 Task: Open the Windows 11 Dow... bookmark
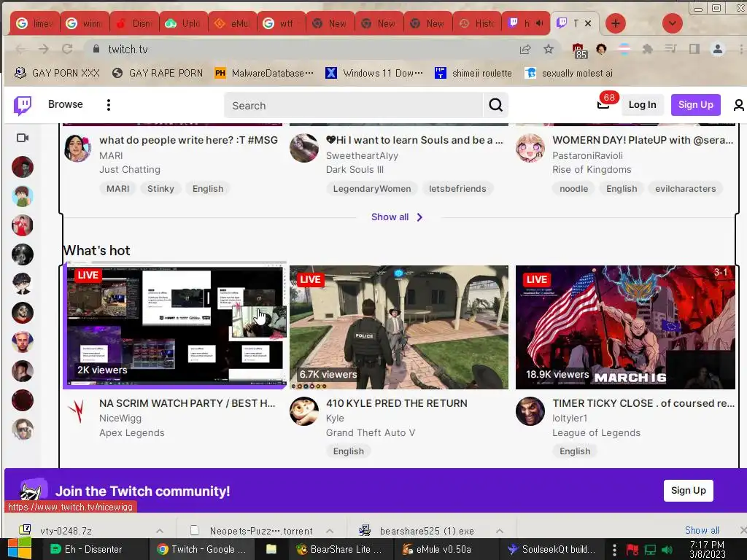374,73
